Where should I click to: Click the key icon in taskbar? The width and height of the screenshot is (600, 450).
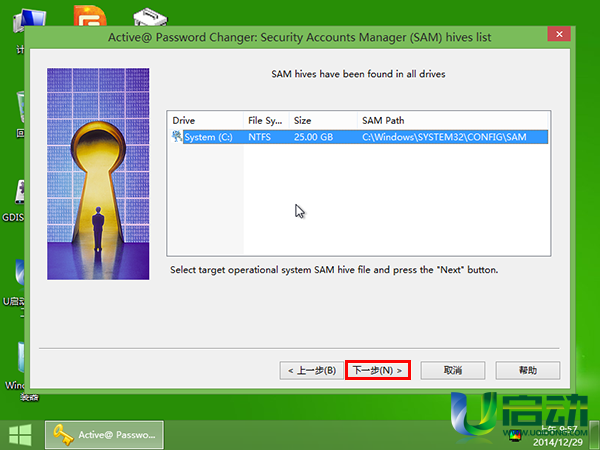click(x=63, y=435)
